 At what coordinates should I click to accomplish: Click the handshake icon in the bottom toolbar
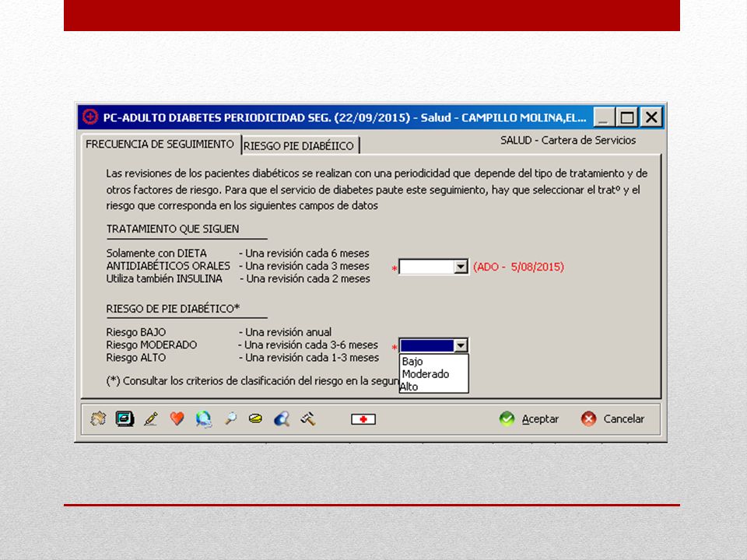(x=98, y=418)
